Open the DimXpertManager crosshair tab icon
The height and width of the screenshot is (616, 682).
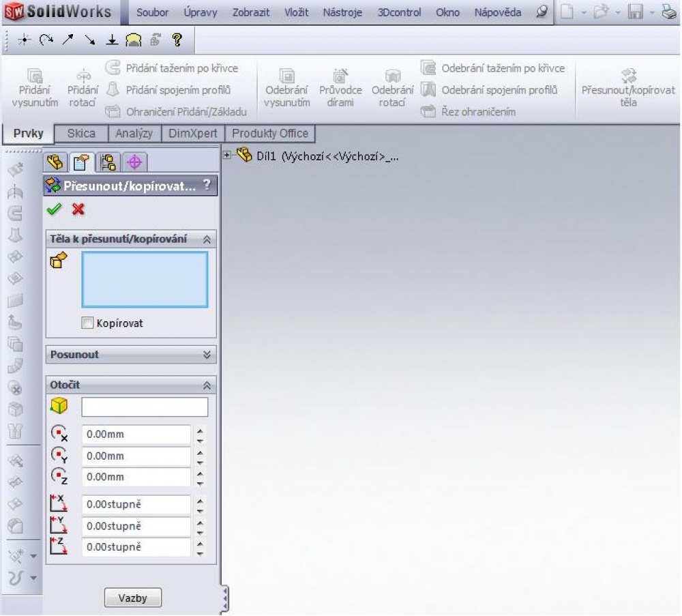[134, 162]
